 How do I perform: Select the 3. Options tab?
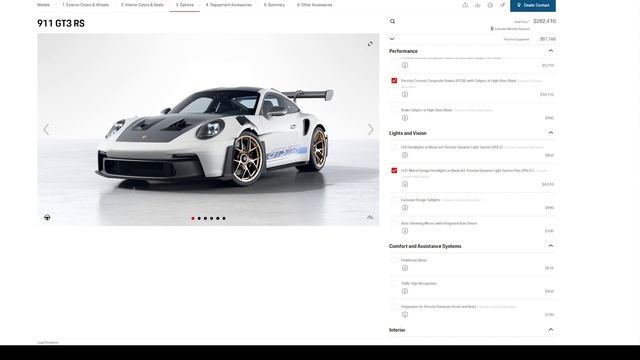(184, 5)
